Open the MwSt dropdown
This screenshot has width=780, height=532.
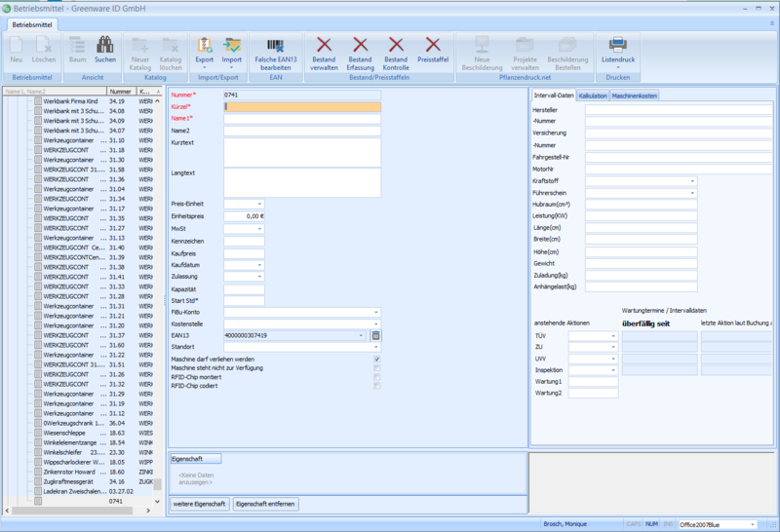pos(259,229)
